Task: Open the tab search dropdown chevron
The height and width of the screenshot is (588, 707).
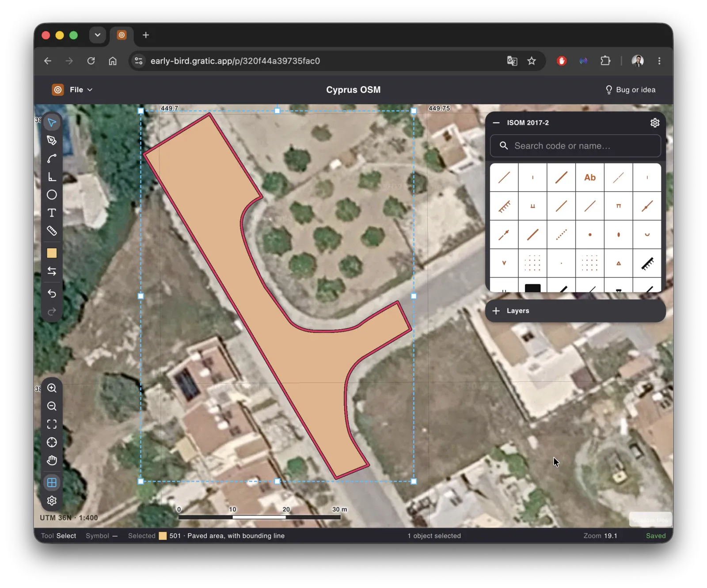Action: (x=98, y=35)
